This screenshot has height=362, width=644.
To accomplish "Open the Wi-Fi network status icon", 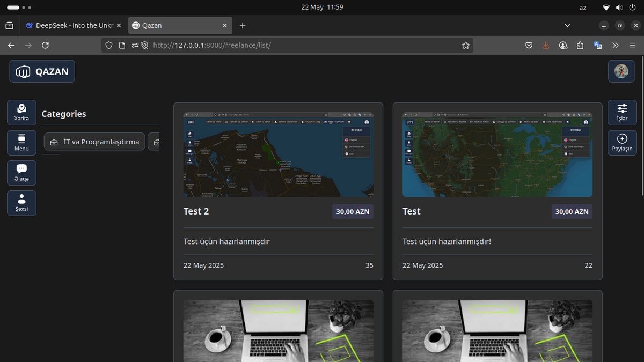I will coord(606,7).
